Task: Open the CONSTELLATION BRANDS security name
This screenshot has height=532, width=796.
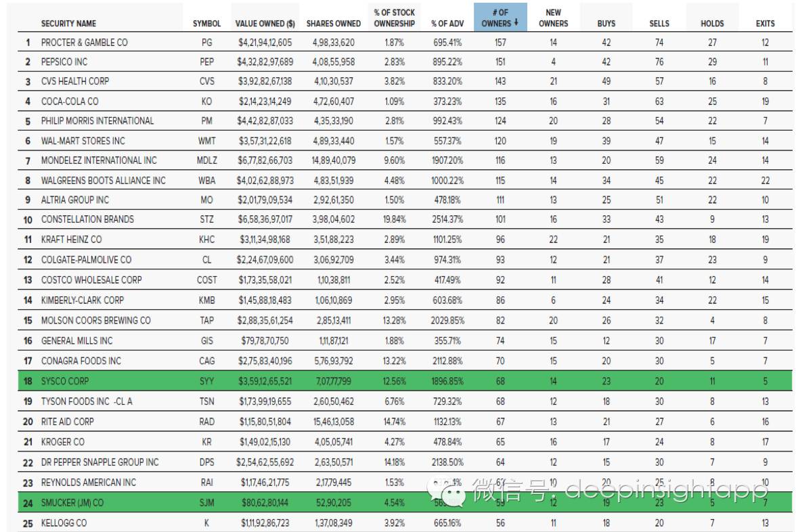Action: click(87, 219)
